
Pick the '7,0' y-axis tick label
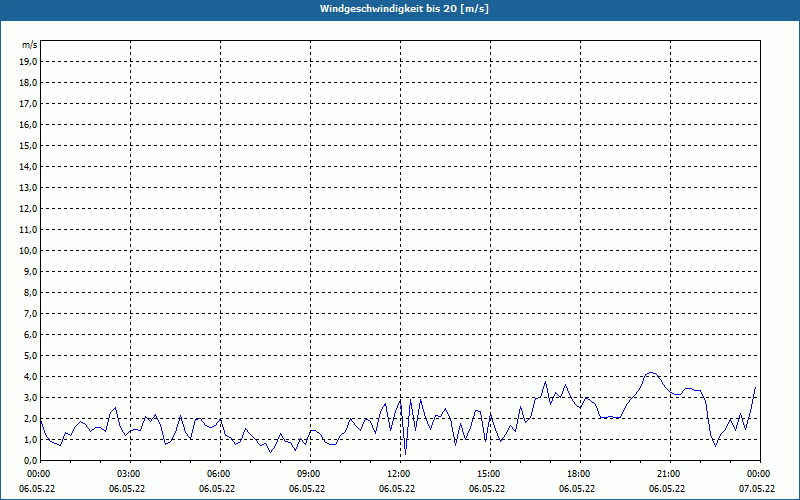31,313
